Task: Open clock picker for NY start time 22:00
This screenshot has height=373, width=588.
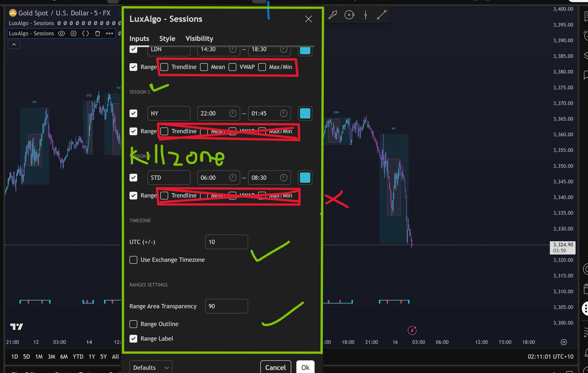Action: click(x=233, y=113)
